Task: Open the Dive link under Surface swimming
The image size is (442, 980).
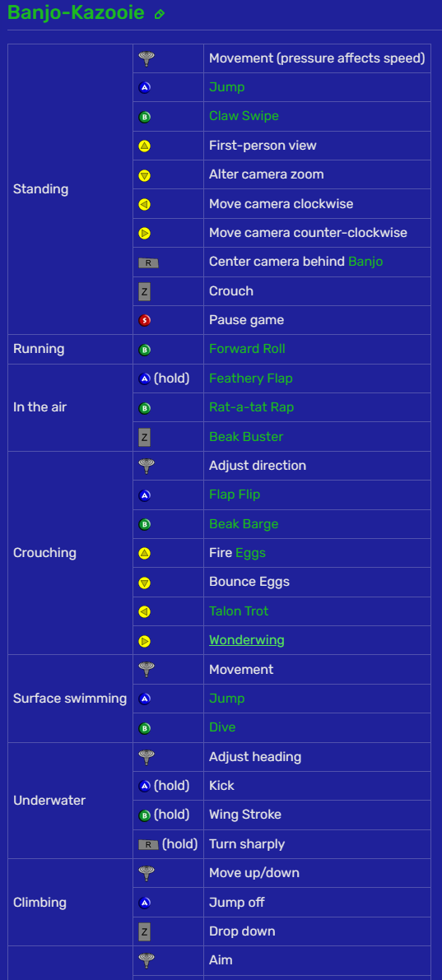Action: point(222,727)
